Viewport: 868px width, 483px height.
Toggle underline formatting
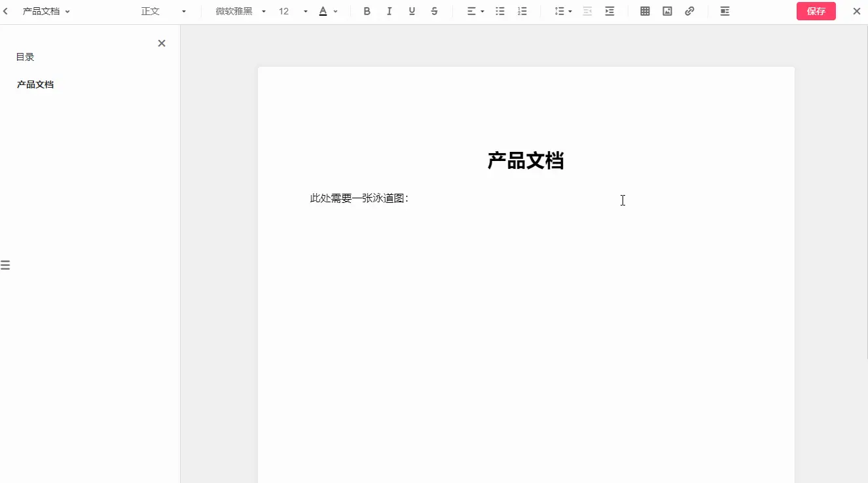412,11
